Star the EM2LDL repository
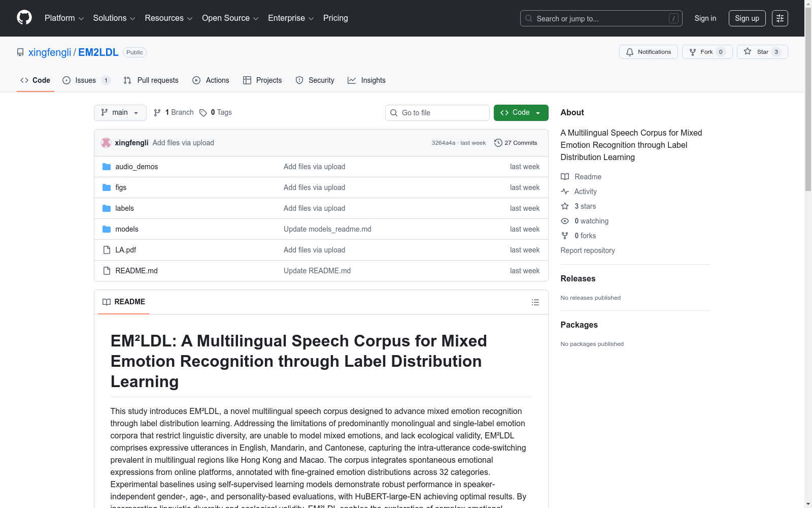Screen dimensions: 812x508 click(762, 52)
